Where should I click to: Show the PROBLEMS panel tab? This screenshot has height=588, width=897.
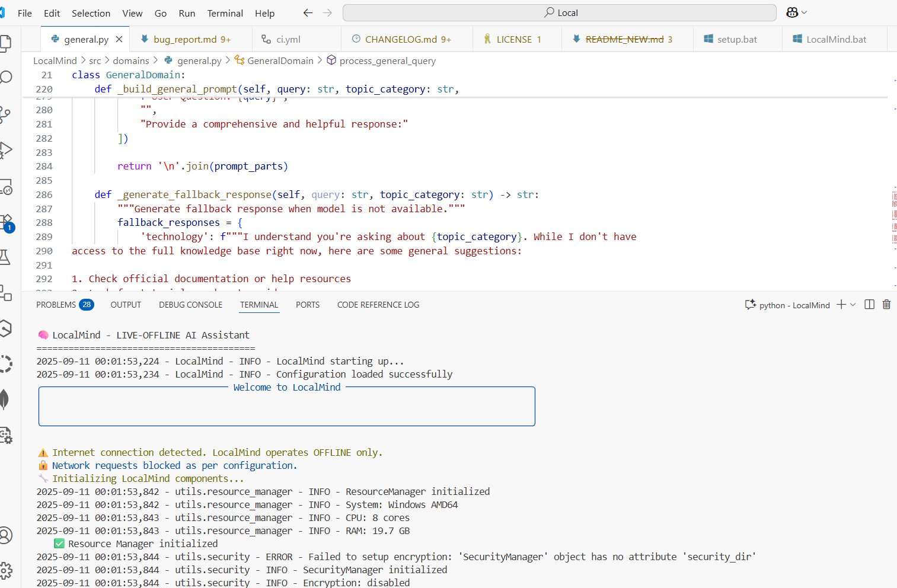click(65, 305)
